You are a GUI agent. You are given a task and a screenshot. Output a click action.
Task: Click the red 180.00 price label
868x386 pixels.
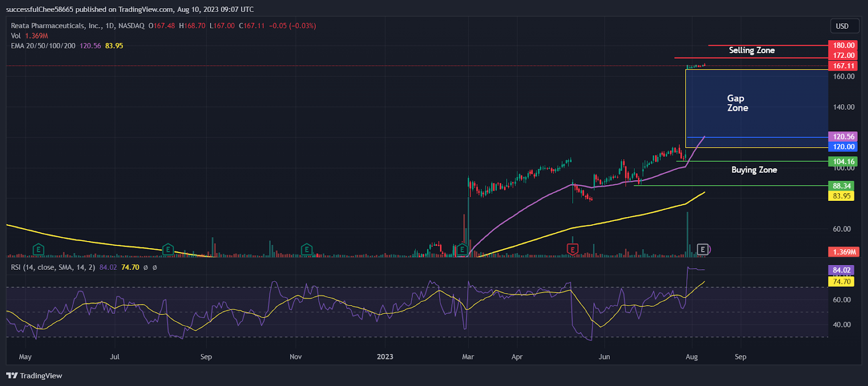[843, 45]
